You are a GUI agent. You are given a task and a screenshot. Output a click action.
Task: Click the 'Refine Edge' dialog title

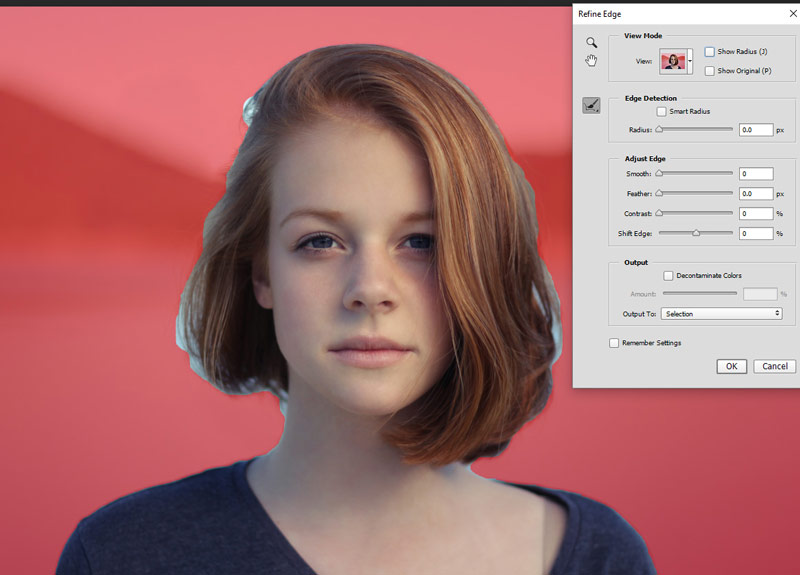(x=599, y=14)
